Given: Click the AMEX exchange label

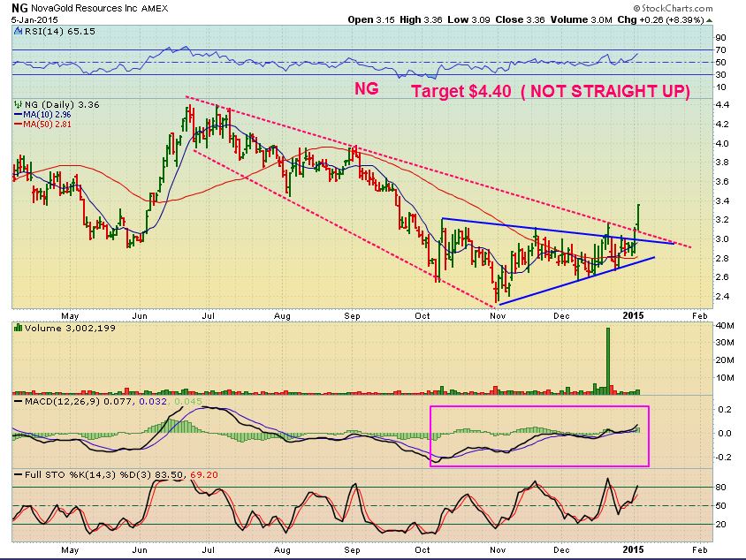Looking at the screenshot, I should click(155, 9).
